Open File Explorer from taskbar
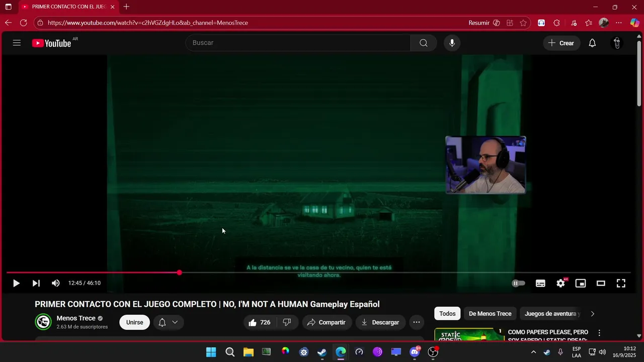This screenshot has width=644, height=362. (249, 352)
